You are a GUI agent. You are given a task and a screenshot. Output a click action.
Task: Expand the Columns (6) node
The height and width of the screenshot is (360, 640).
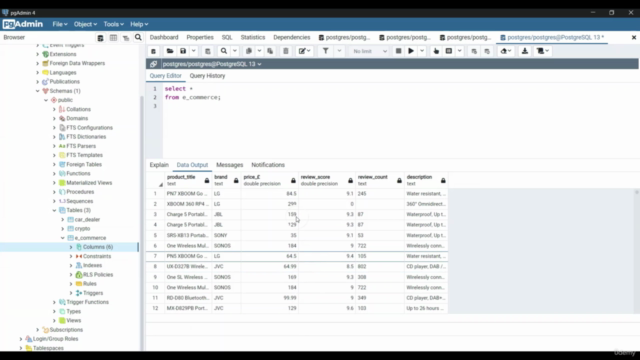click(71, 247)
